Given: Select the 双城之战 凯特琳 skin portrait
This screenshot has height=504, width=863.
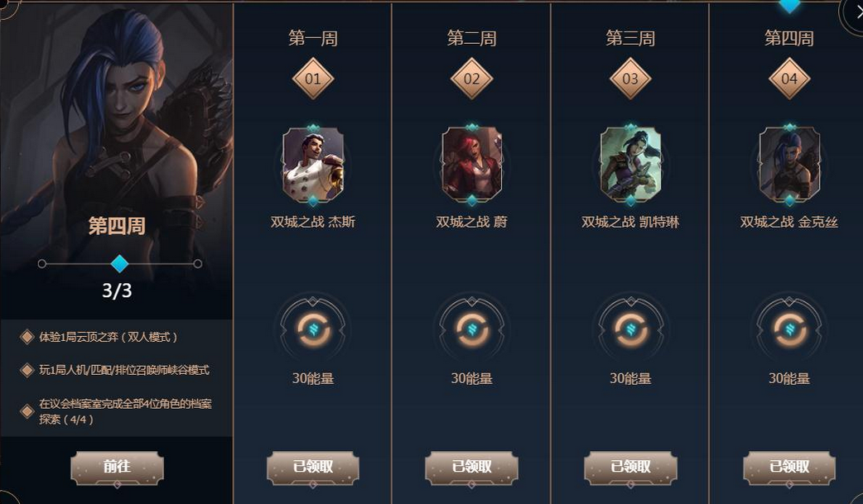Looking at the screenshot, I should tap(631, 165).
